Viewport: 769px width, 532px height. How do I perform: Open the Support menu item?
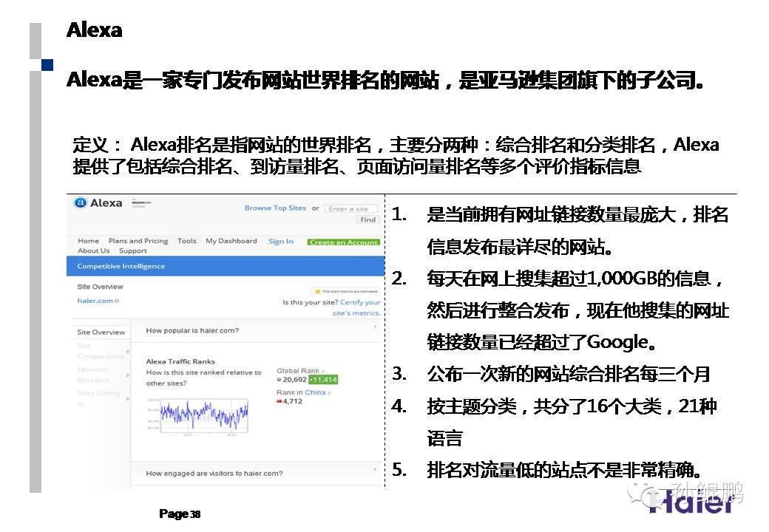pos(133,250)
